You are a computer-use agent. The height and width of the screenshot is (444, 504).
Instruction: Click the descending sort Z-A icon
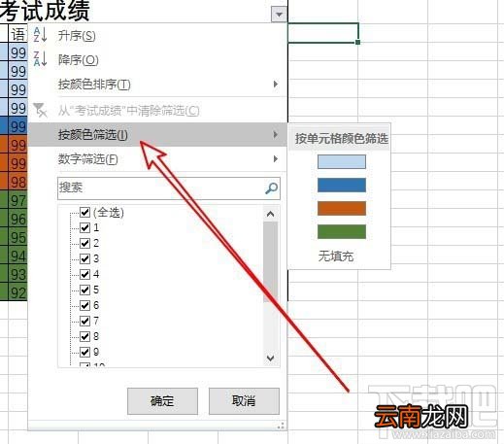40,59
